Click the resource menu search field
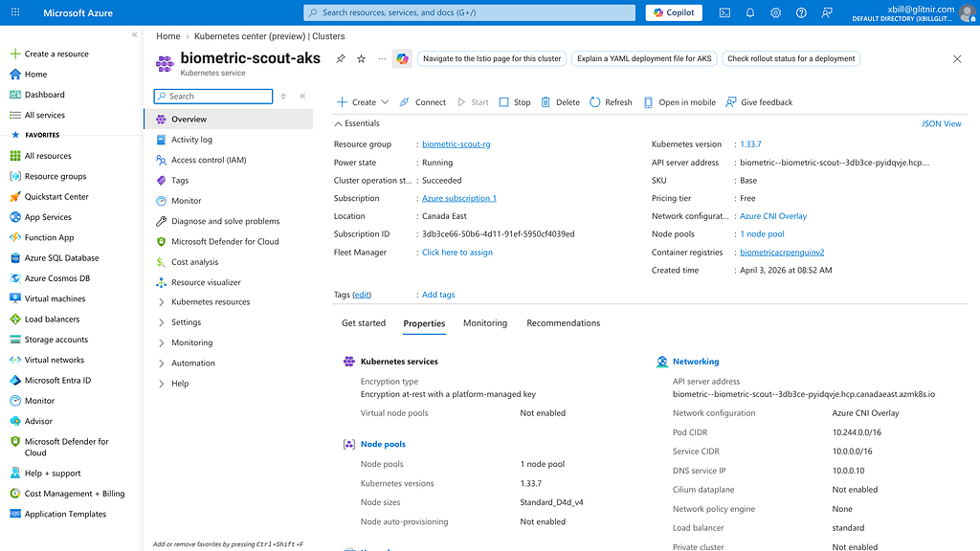 [x=213, y=97]
